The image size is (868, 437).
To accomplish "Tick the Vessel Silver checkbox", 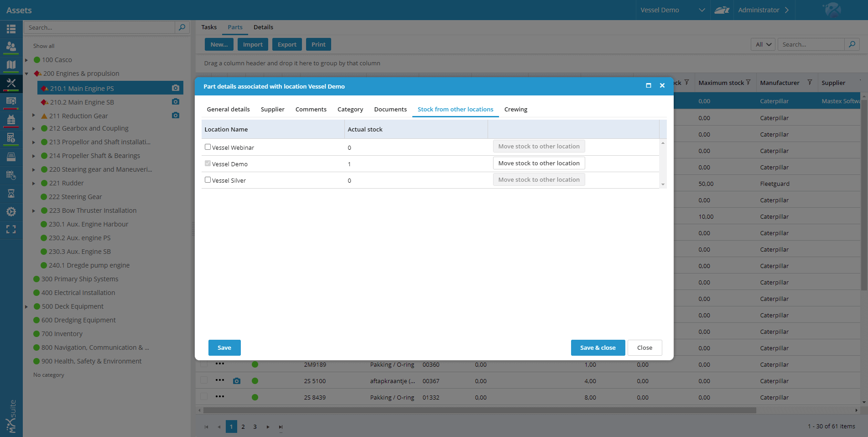I will point(208,180).
